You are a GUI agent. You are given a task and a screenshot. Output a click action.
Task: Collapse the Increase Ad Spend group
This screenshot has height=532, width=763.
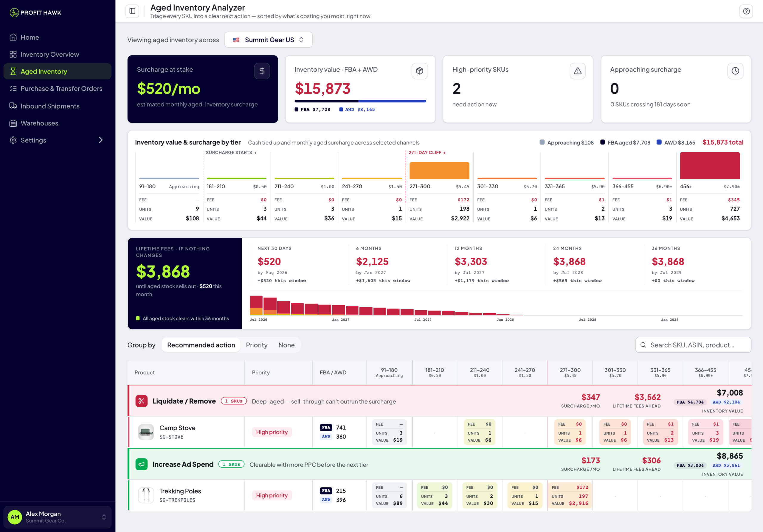pos(439,464)
